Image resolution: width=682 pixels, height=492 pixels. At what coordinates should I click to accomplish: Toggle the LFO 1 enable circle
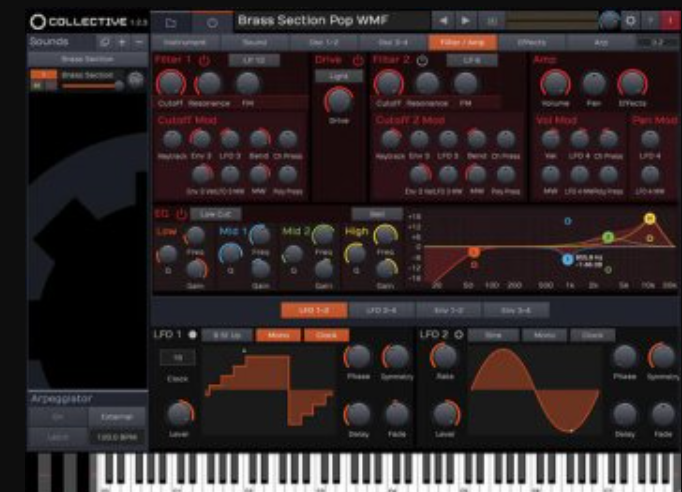(x=192, y=335)
